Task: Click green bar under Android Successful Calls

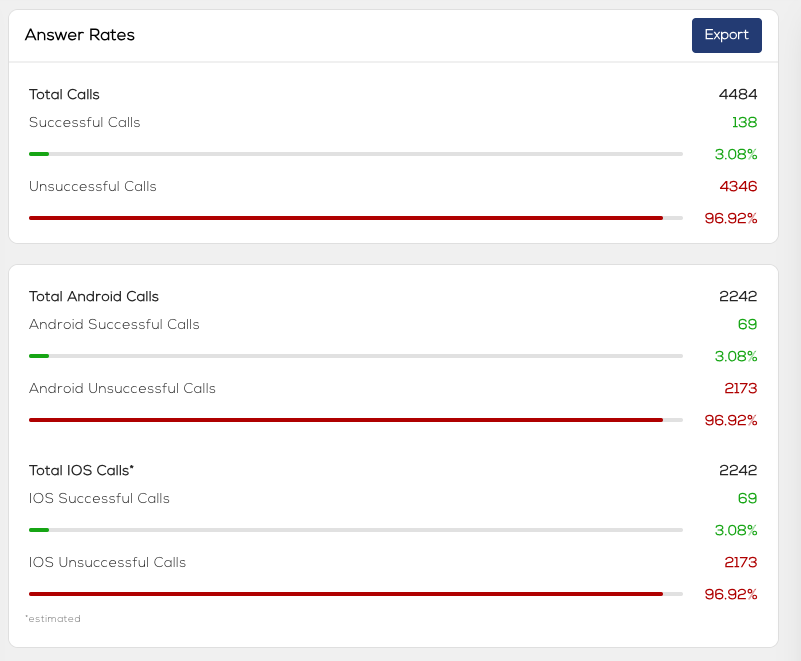Action: click(39, 356)
